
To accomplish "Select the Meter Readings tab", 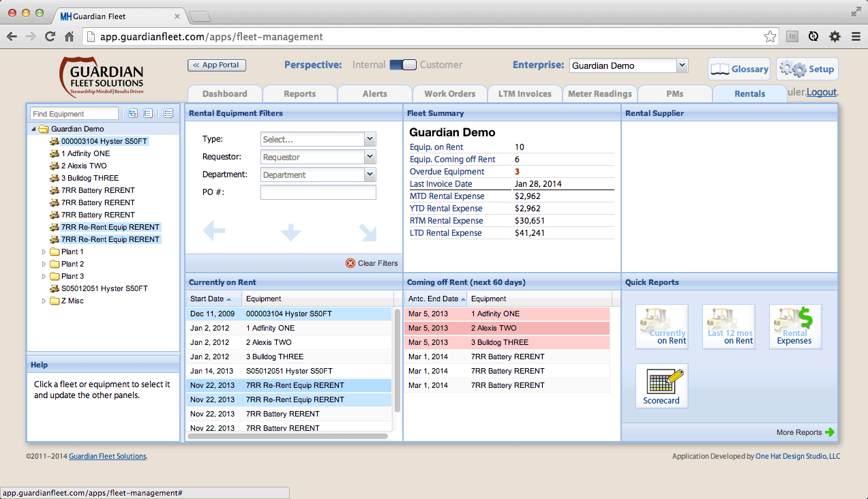I will click(600, 93).
